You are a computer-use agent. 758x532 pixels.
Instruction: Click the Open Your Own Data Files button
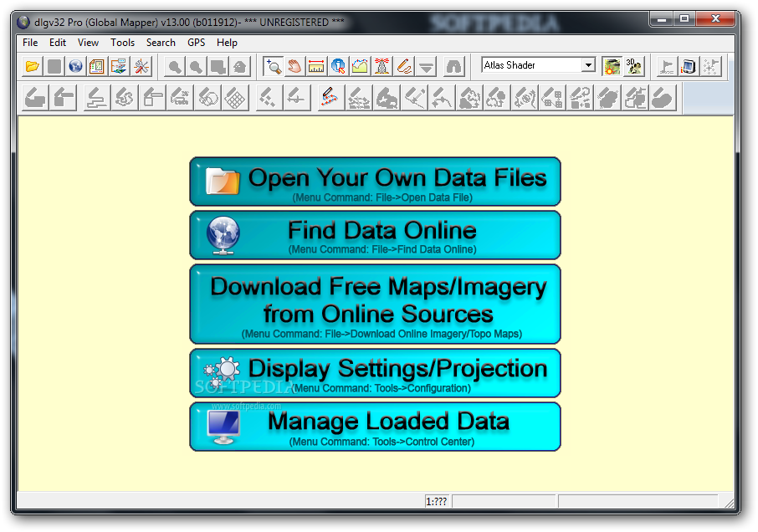pyautogui.click(x=375, y=182)
